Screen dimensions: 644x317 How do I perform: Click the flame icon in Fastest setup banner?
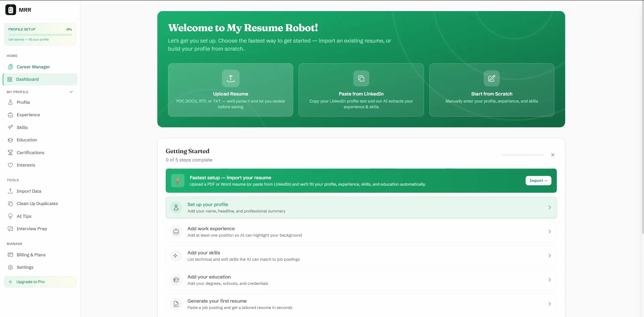coord(178,181)
